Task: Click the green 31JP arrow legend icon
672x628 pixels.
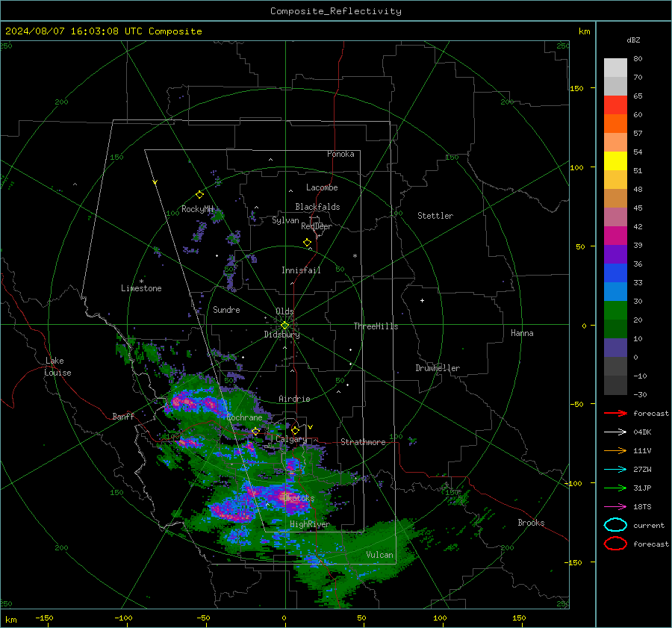Action: [x=615, y=488]
